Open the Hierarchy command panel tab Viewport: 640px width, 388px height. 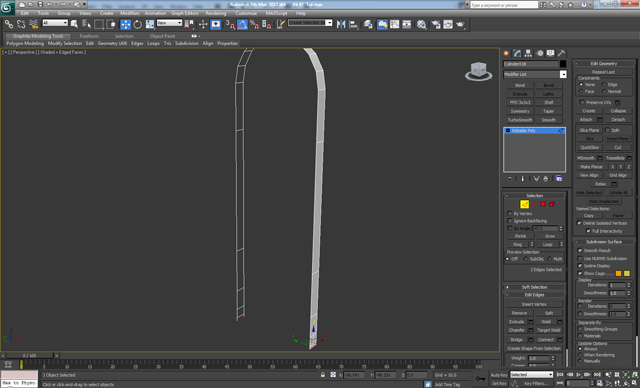pyautogui.click(x=529, y=53)
